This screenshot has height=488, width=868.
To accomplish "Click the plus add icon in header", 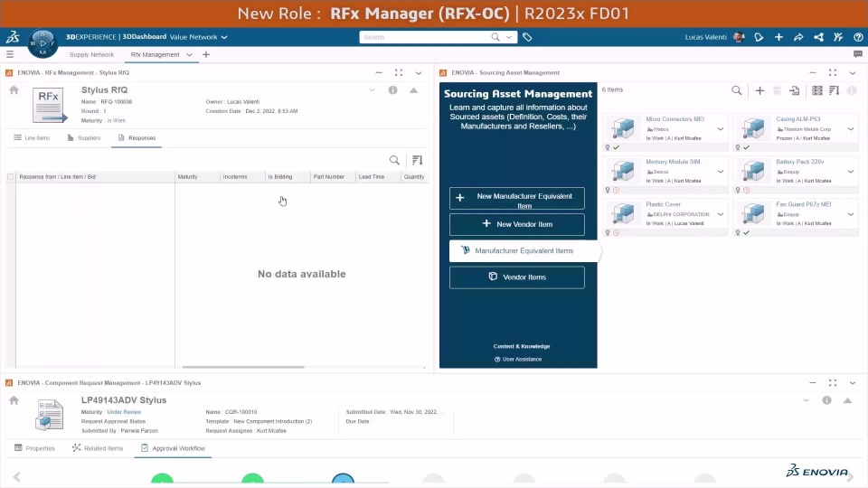I will 778,37.
